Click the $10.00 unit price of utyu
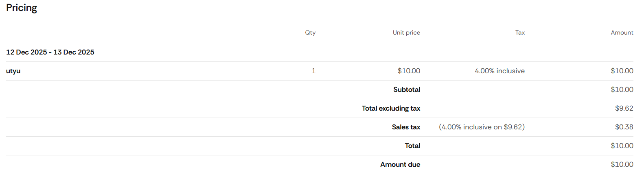This screenshot has height=179, width=644. tap(409, 71)
